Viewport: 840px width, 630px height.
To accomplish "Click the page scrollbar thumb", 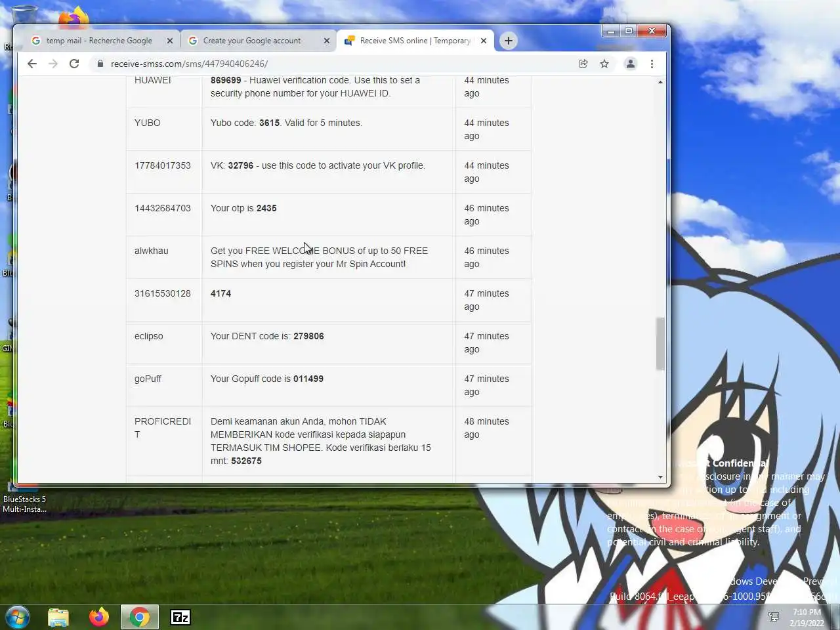I will (660, 344).
